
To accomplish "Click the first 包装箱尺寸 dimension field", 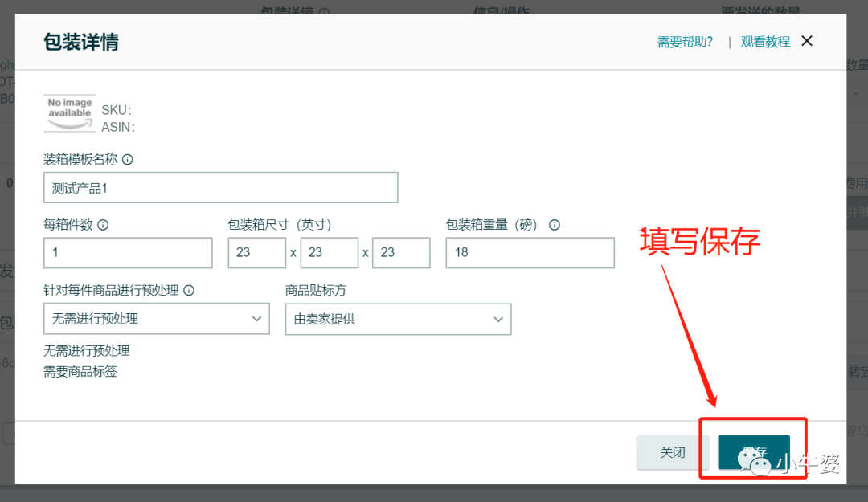I will pos(256,252).
